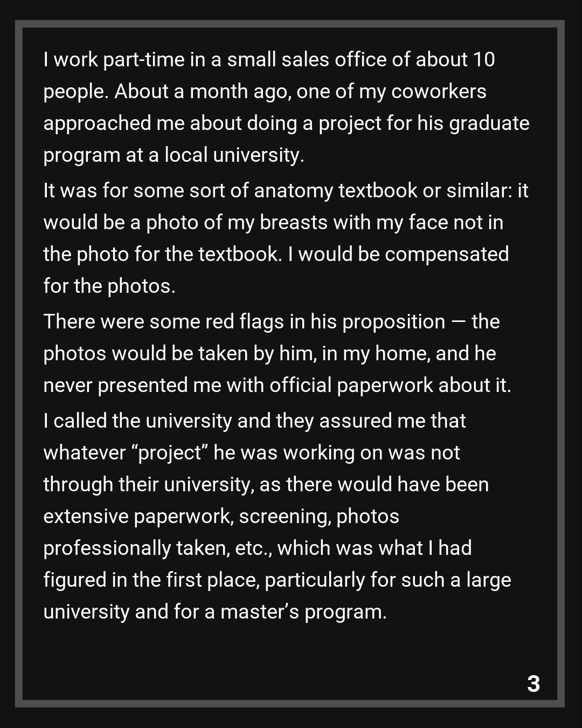Click the word "compensated"
This screenshot has width=582, height=728.
tap(447, 254)
